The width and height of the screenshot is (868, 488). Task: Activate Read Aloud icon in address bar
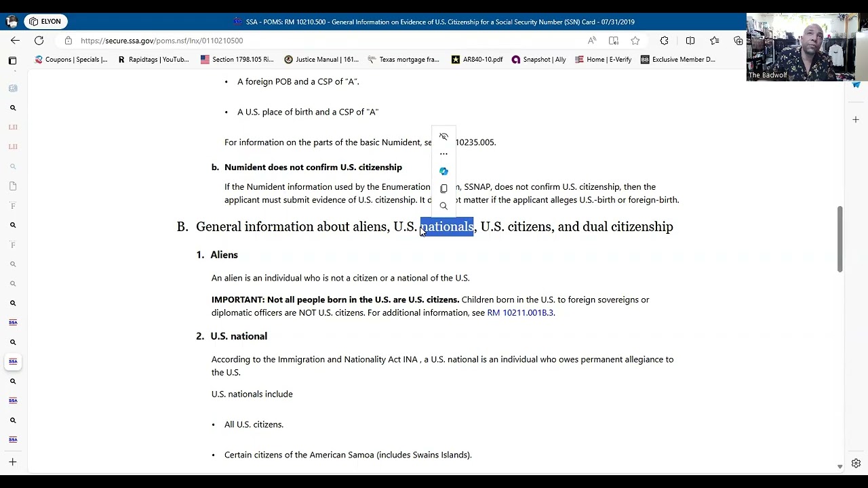click(x=592, y=41)
